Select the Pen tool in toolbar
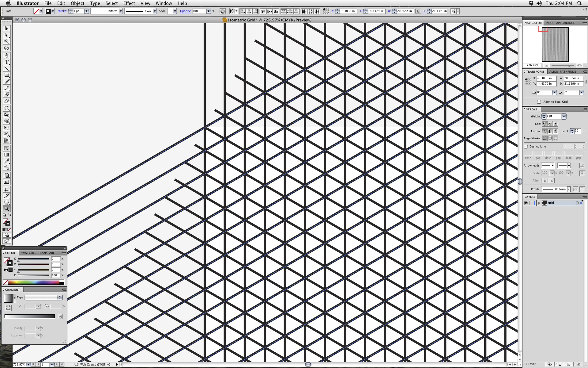The image size is (588, 368). [x=6, y=55]
